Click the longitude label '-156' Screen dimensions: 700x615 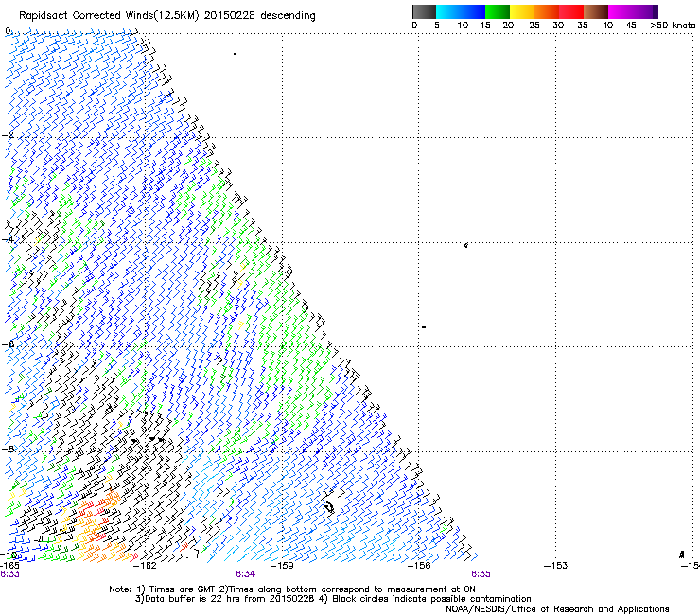pyautogui.click(x=419, y=566)
